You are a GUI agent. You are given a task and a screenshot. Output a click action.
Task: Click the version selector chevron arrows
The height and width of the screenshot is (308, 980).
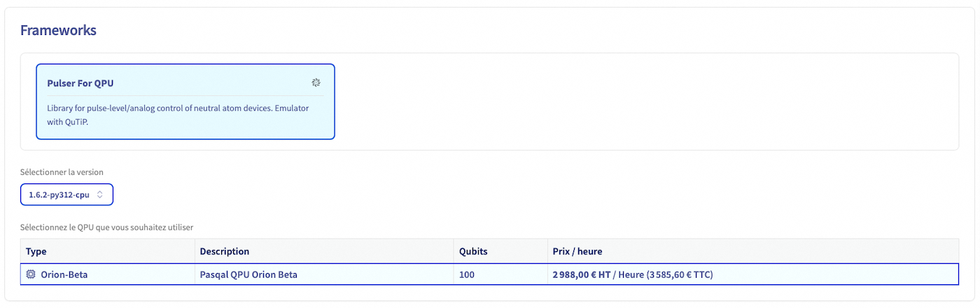click(100, 195)
